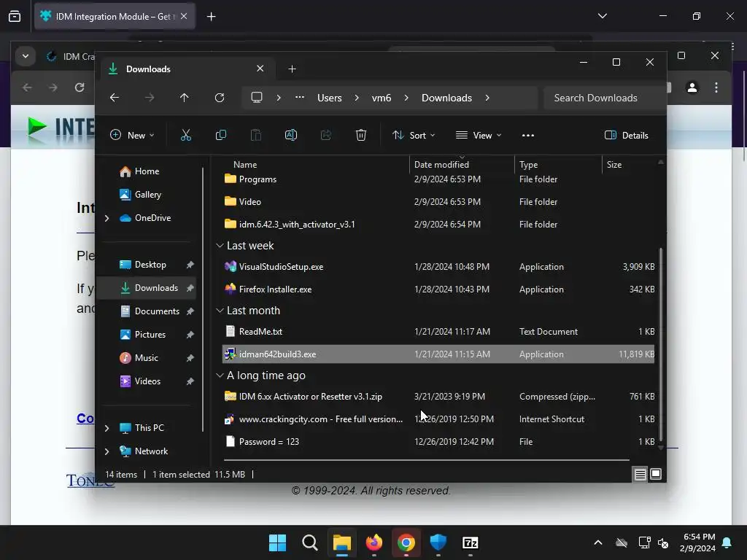Open 7-Zip from the taskbar
The width and height of the screenshot is (747, 560).
coord(471,542)
